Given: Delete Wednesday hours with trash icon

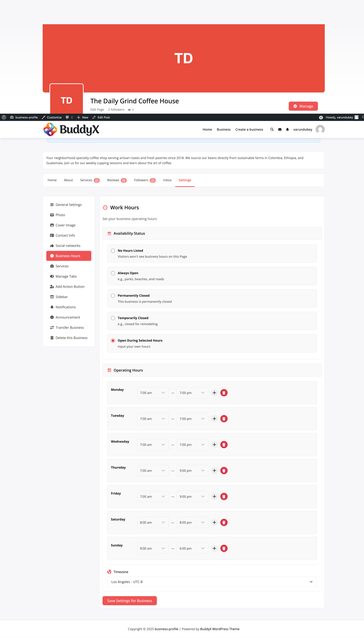Looking at the screenshot, I should tap(224, 444).
